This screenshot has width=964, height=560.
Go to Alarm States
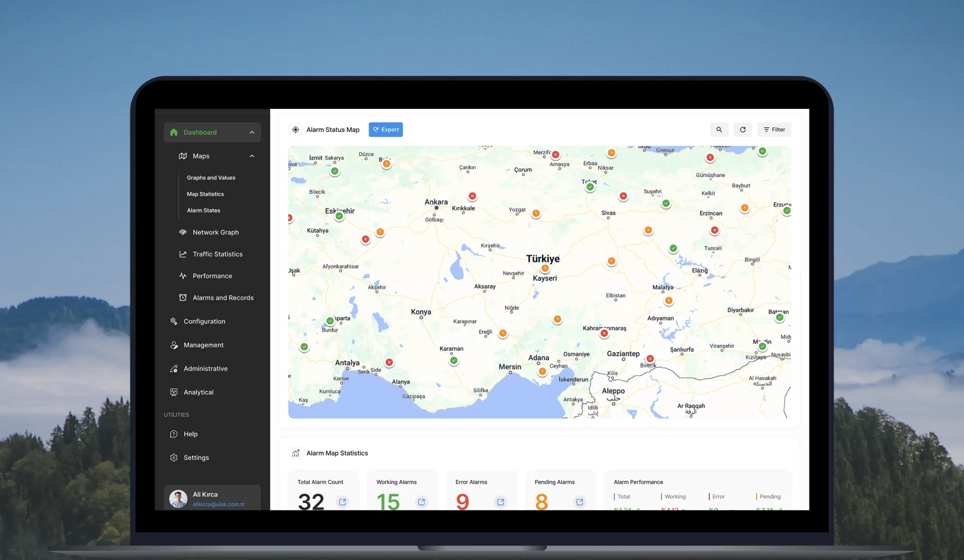click(203, 211)
